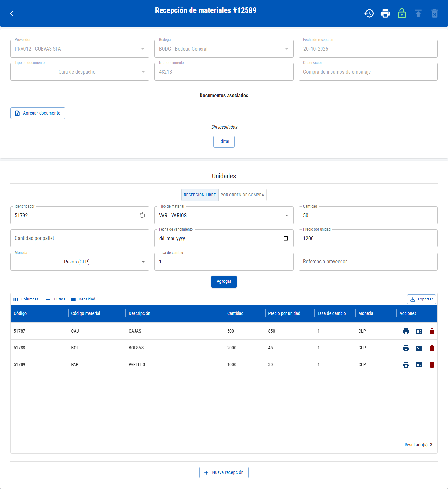
Task: Change the table Densidad setting
Action: click(x=83, y=299)
